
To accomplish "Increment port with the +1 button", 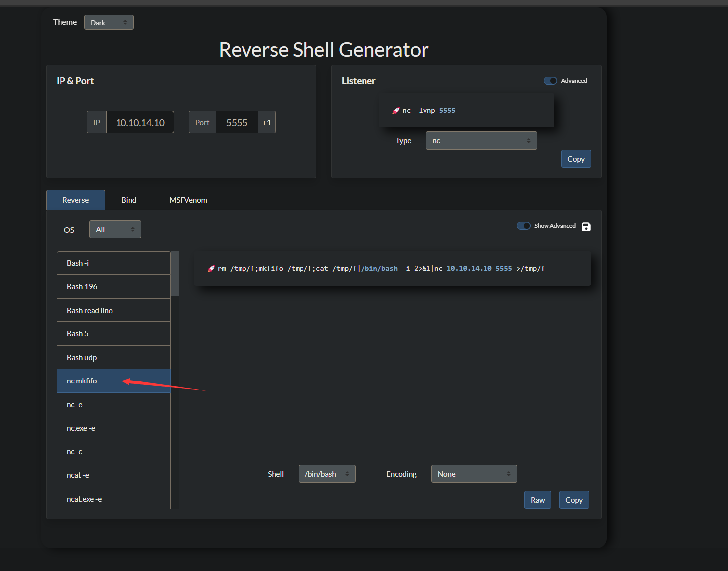I will (x=267, y=122).
